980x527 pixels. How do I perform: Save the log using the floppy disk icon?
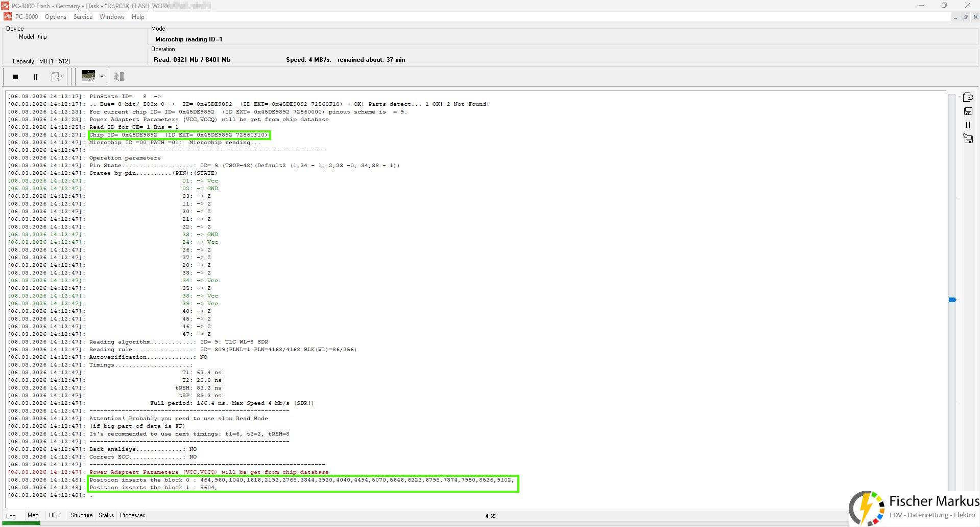[x=968, y=111]
